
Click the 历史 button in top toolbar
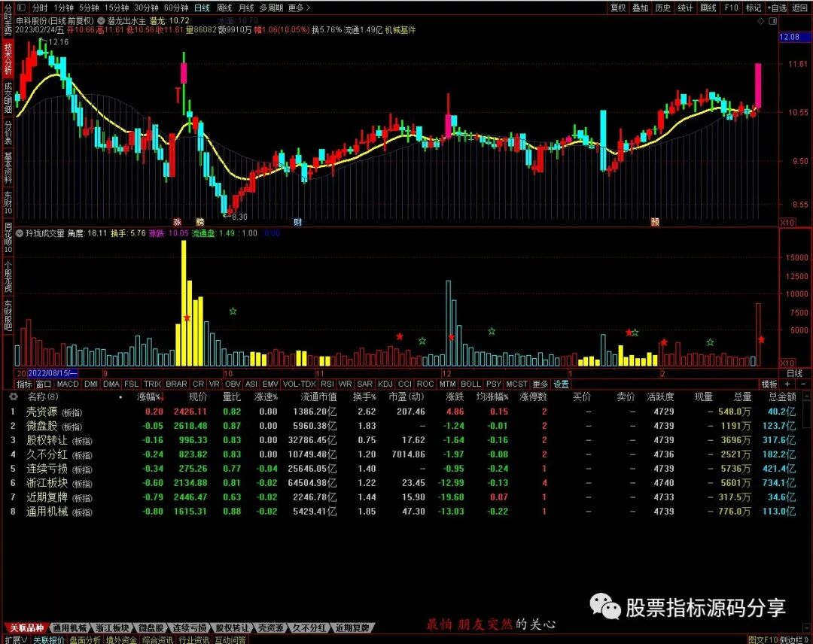[662, 8]
